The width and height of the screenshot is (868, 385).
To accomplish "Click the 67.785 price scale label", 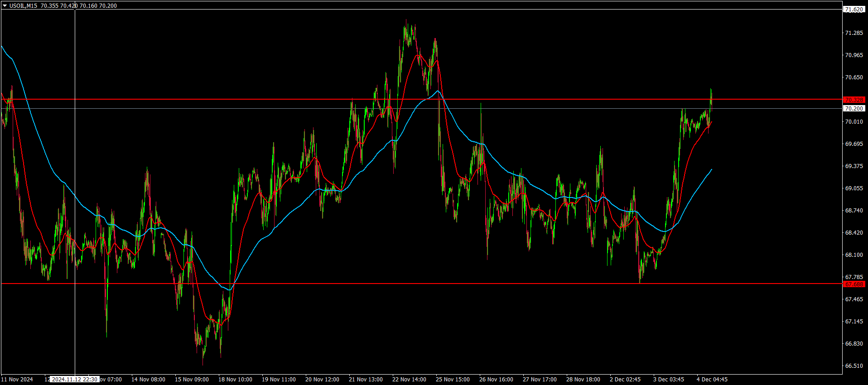I will (x=854, y=277).
